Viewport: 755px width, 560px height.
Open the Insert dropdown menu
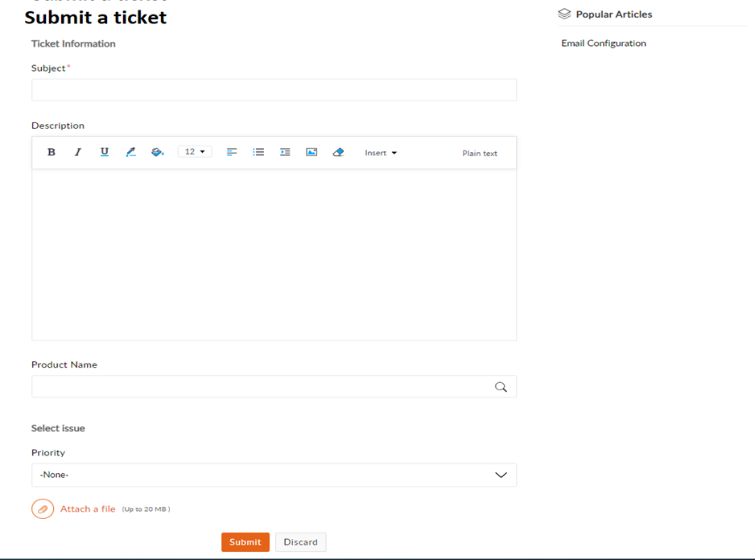pos(381,153)
